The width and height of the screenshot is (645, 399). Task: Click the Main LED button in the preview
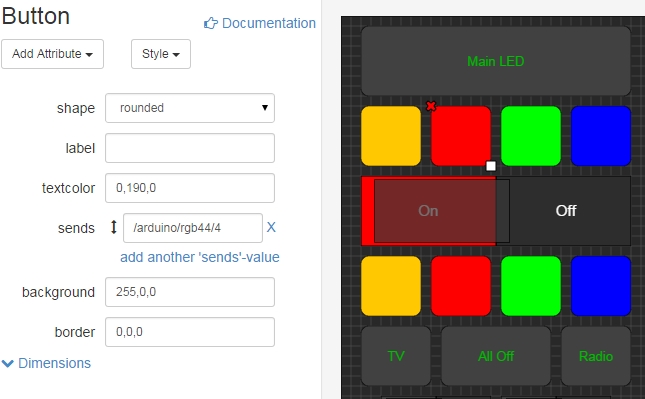coord(496,61)
